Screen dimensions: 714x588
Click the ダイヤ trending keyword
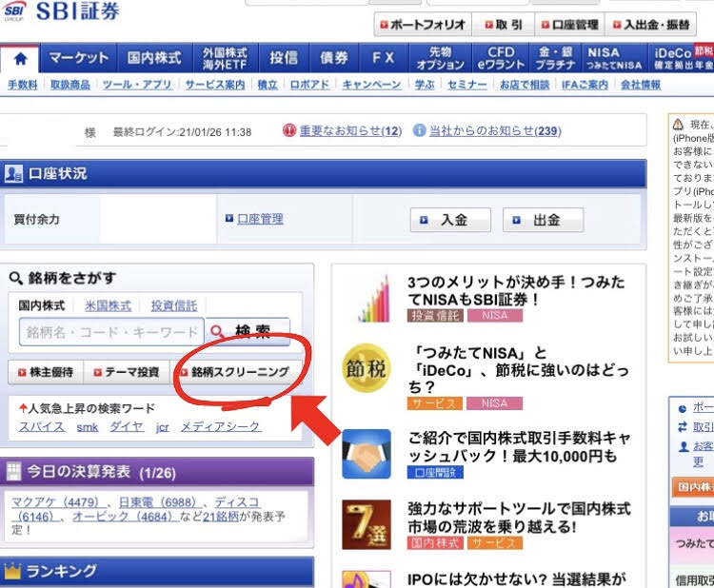127,426
